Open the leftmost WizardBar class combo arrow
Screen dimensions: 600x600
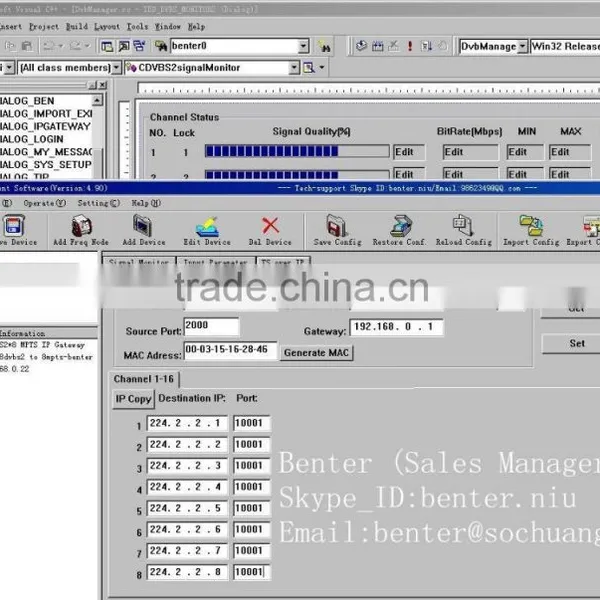pyautogui.click(x=10, y=68)
